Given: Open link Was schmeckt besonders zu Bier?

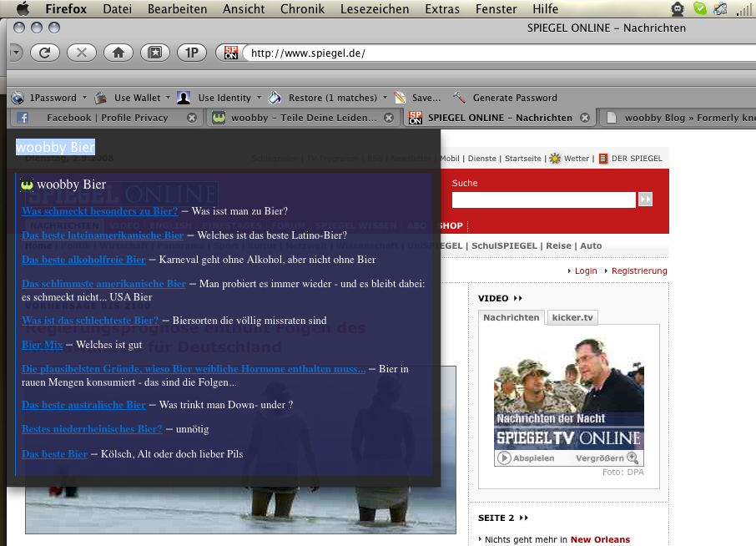Looking at the screenshot, I should [x=100, y=210].
